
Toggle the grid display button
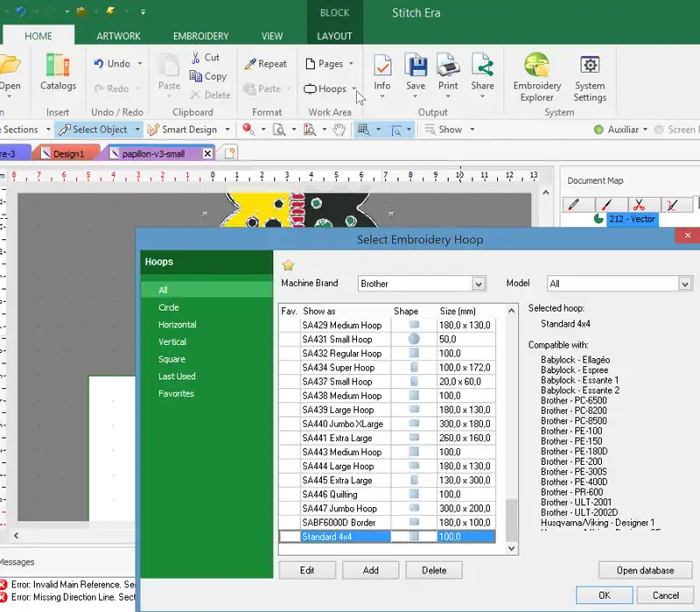pos(362,130)
